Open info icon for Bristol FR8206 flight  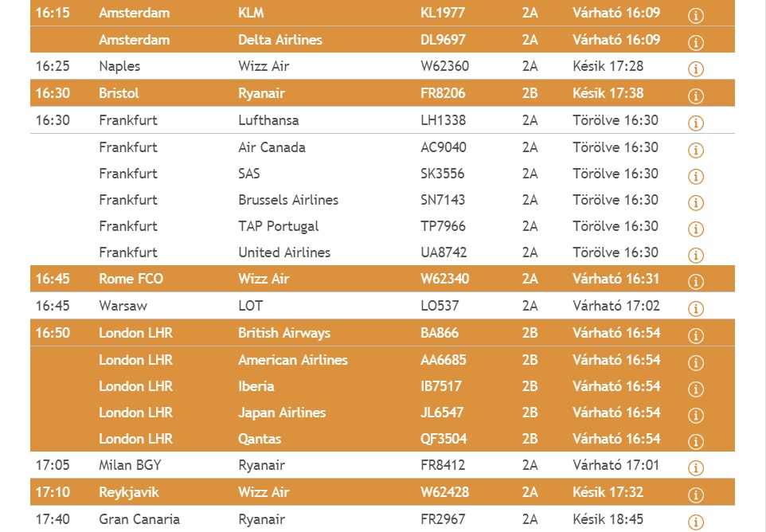click(695, 96)
